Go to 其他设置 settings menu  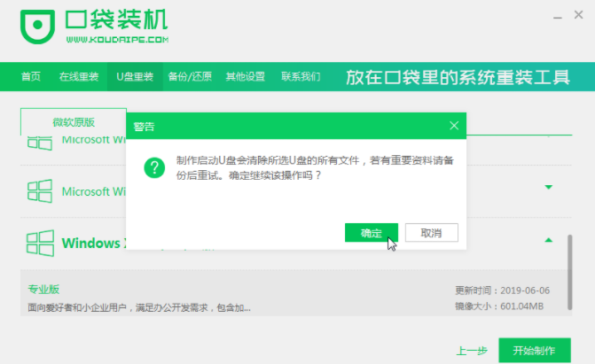[x=245, y=77]
